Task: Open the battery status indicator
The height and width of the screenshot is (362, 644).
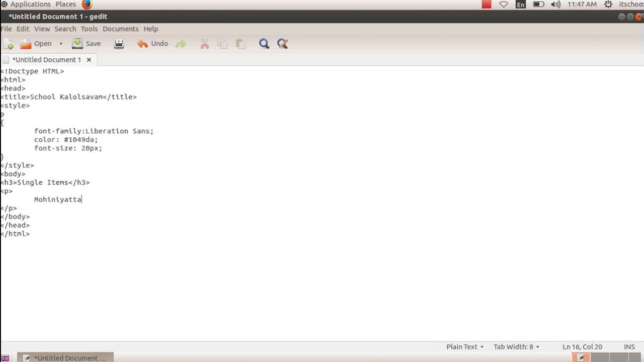Action: tap(538, 5)
